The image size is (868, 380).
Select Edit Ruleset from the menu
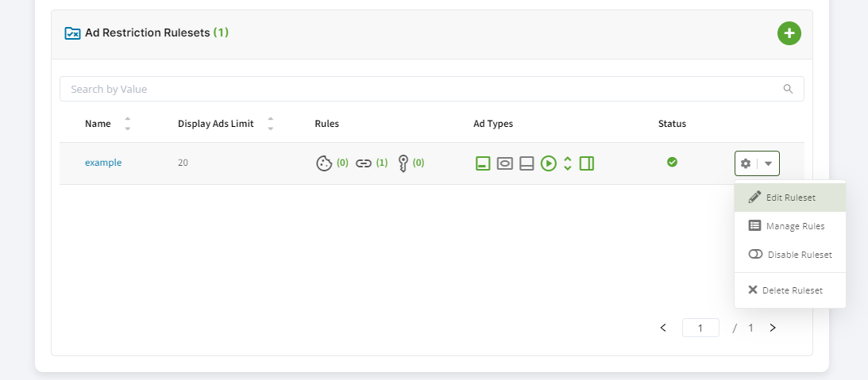click(790, 198)
